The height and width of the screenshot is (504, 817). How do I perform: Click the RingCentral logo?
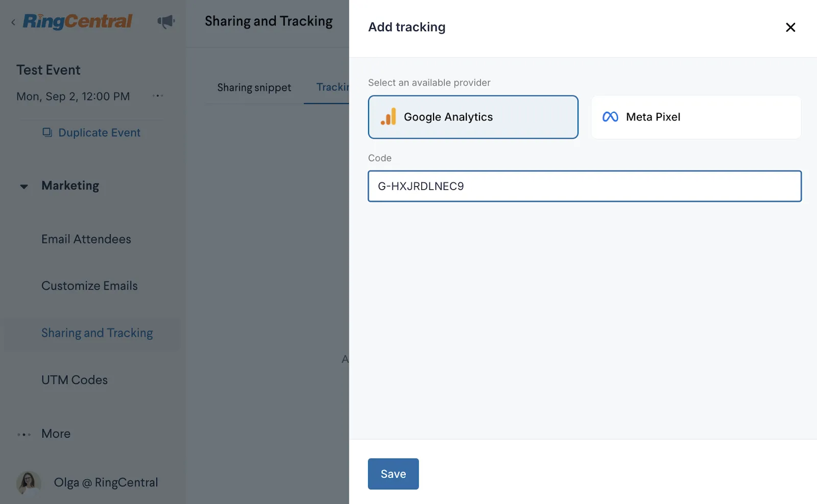[x=78, y=21]
